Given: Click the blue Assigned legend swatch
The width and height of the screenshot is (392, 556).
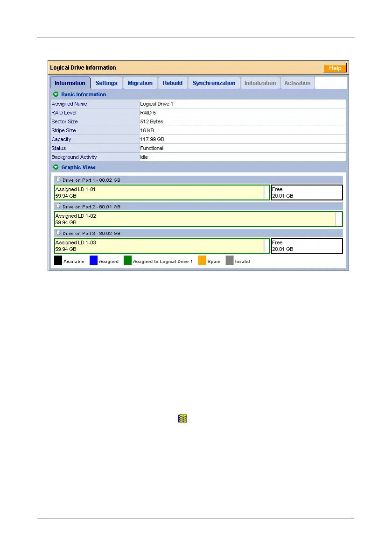Looking at the screenshot, I should [x=93, y=261].
